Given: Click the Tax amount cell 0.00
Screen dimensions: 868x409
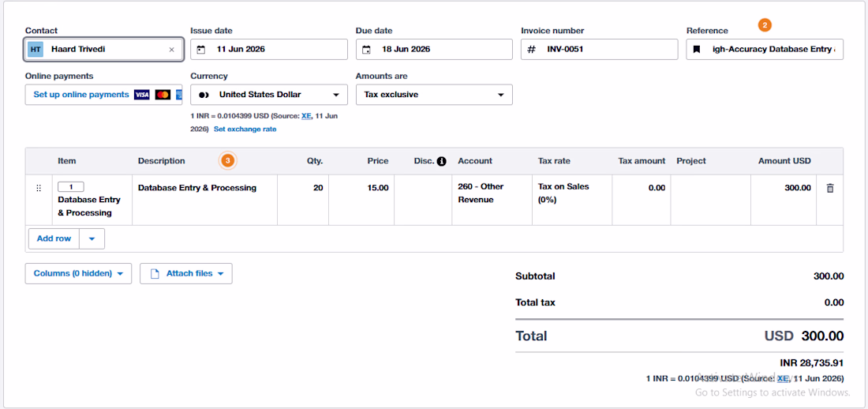Looking at the screenshot, I should point(641,200).
